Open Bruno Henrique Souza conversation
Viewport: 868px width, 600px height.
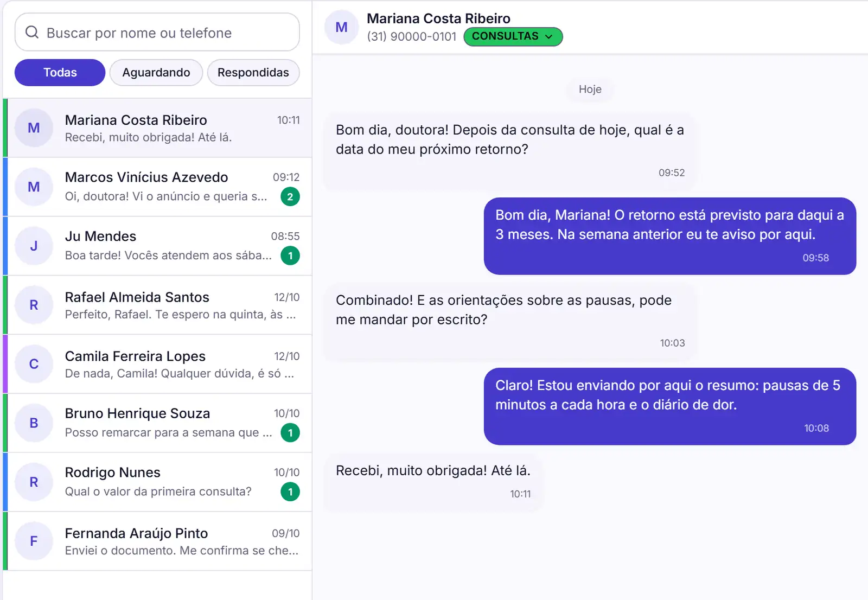click(158, 423)
